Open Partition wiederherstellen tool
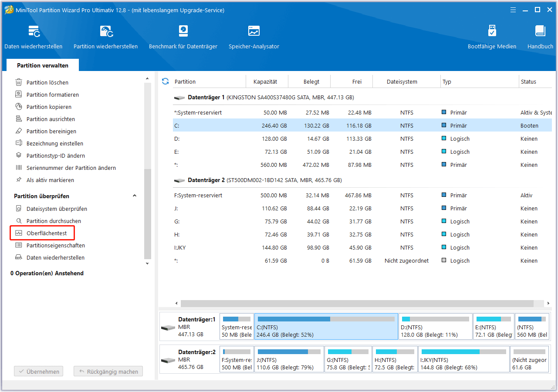This screenshot has width=558, height=392. [106, 37]
